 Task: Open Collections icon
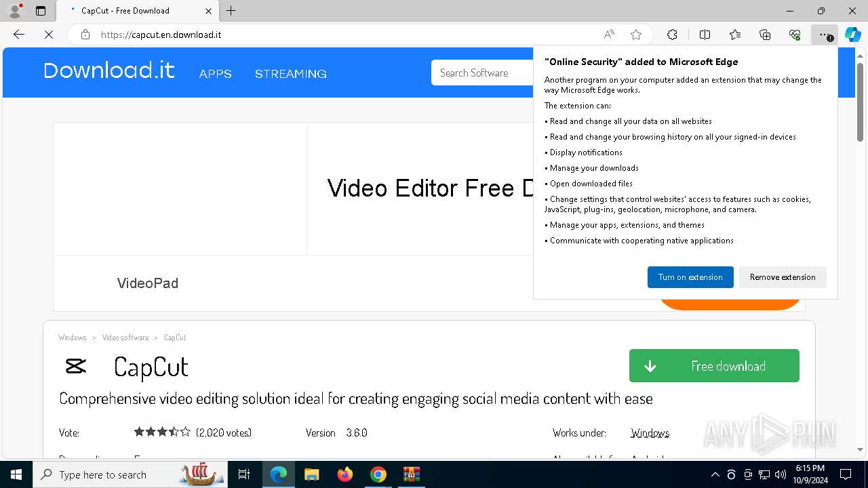pos(765,35)
